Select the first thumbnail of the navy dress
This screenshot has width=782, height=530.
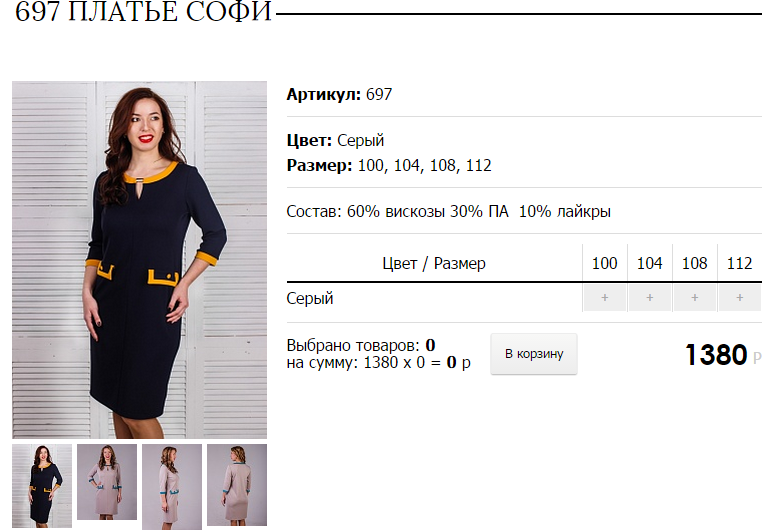[42, 486]
